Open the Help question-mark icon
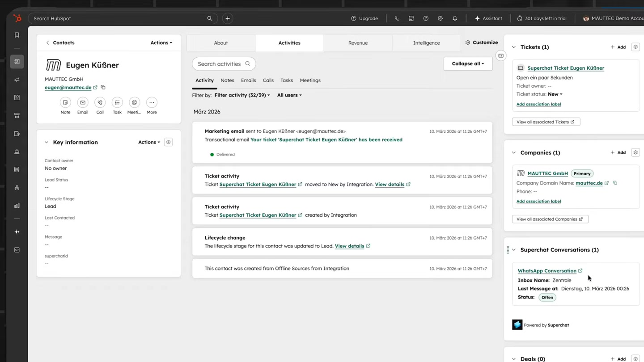644x362 pixels. [426, 18]
